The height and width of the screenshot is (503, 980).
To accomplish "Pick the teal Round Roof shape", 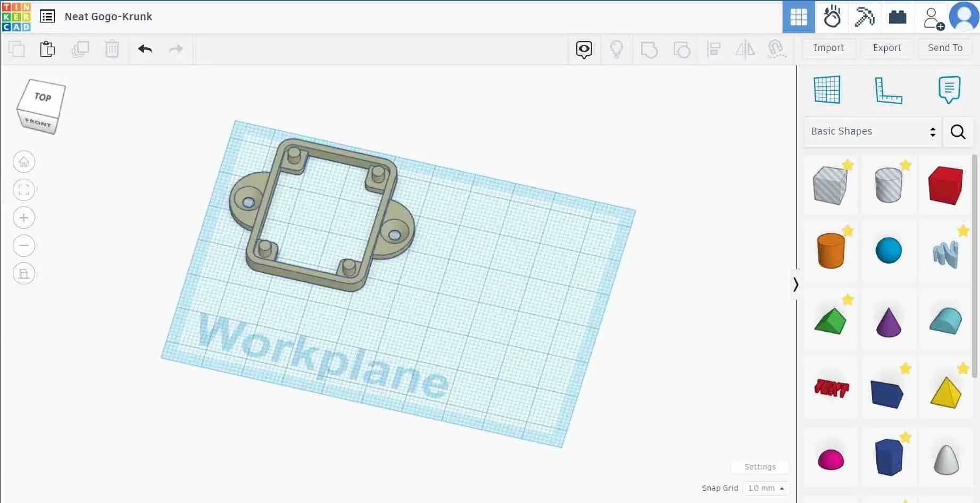I will [x=946, y=321].
